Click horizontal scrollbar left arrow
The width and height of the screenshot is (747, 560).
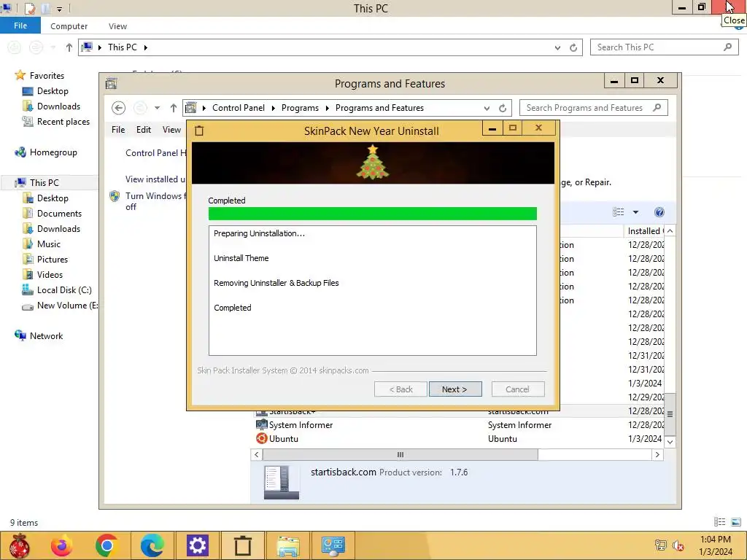click(257, 455)
